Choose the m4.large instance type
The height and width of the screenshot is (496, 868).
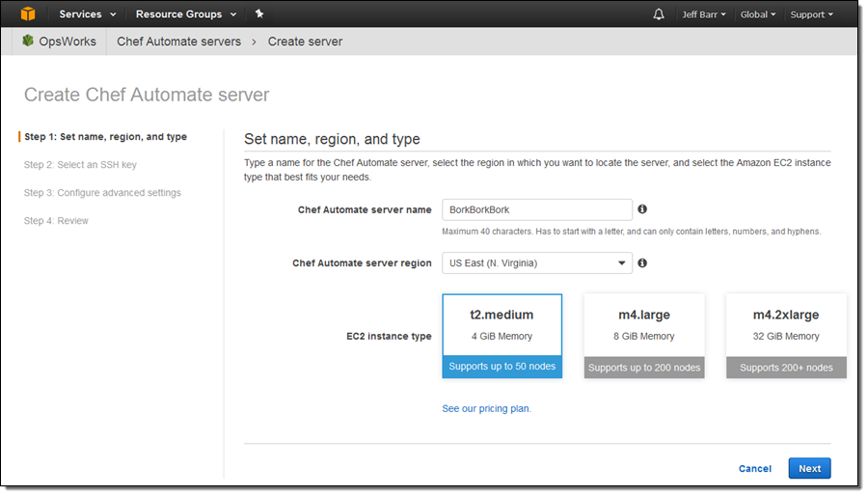(x=643, y=336)
